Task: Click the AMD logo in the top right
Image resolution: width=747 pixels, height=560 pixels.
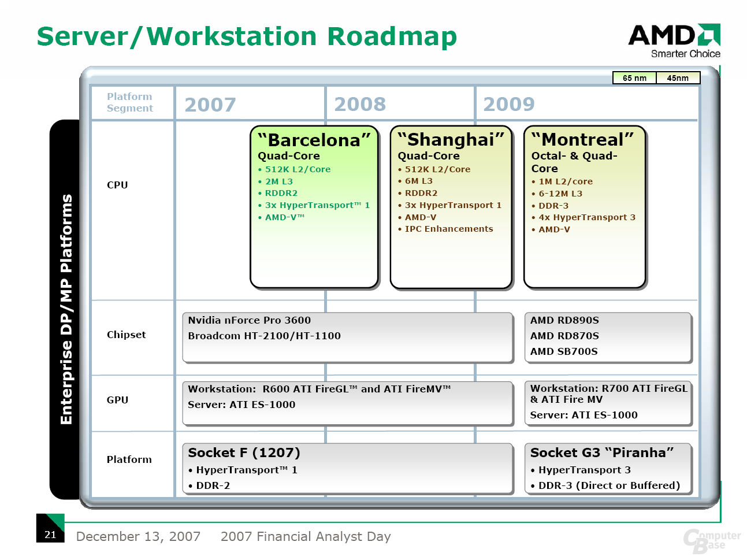Action: pyautogui.click(x=674, y=40)
